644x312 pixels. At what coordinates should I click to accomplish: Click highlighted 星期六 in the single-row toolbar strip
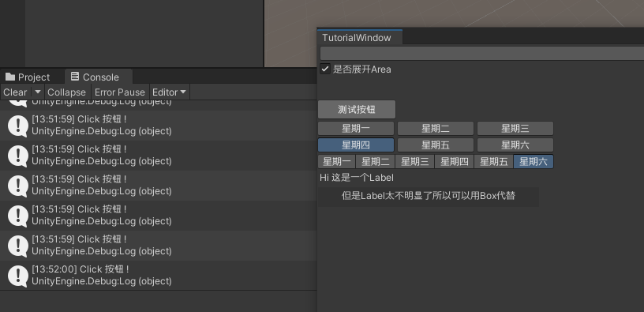534,162
